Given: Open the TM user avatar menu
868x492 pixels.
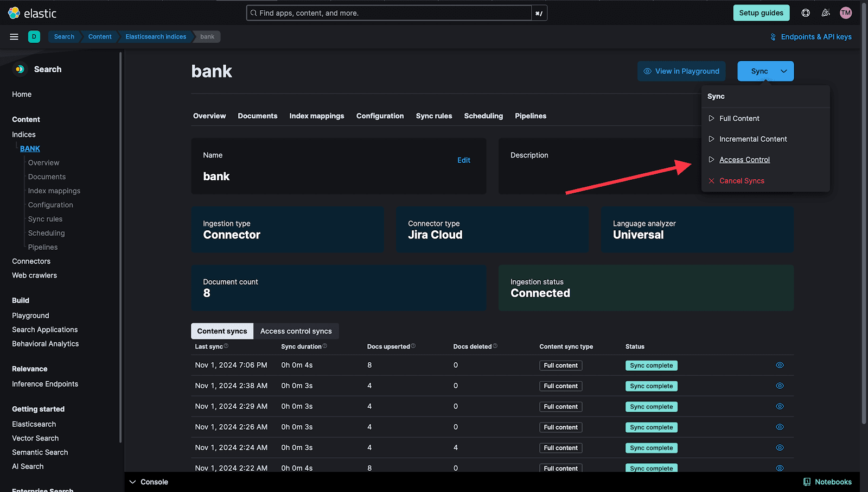Looking at the screenshot, I should tap(845, 12).
